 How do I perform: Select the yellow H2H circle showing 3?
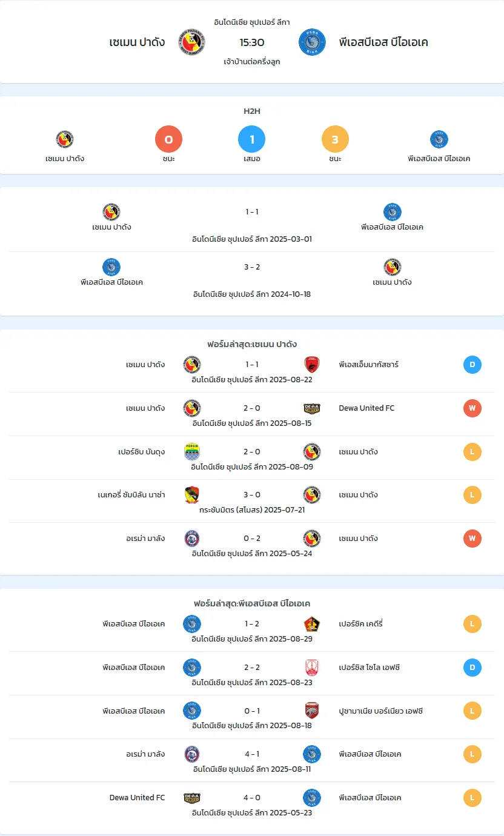click(335, 140)
